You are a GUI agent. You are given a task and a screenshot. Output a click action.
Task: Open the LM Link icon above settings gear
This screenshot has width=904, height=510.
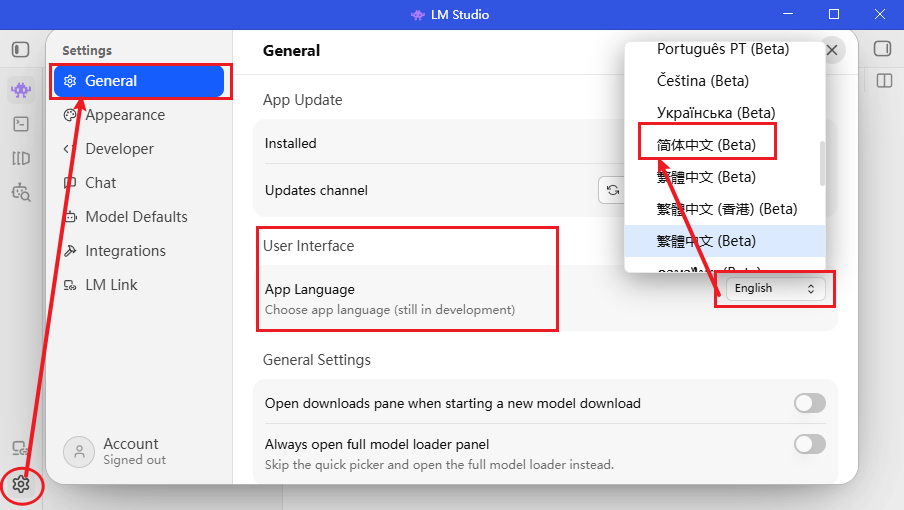click(20, 448)
